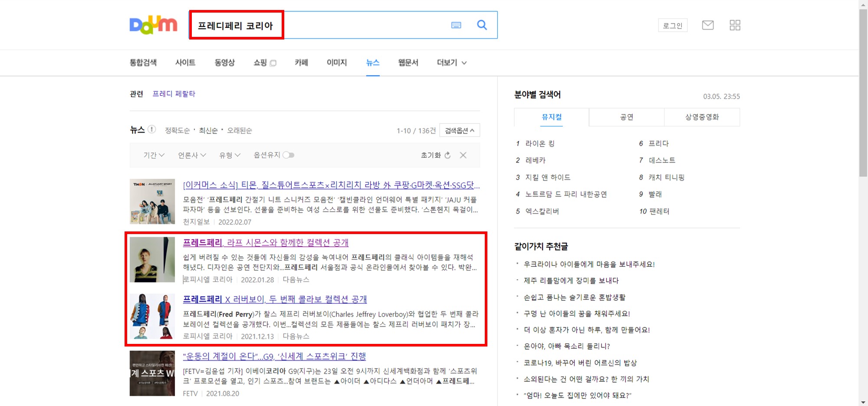
Task: Click the Daum logo
Action: point(153,25)
